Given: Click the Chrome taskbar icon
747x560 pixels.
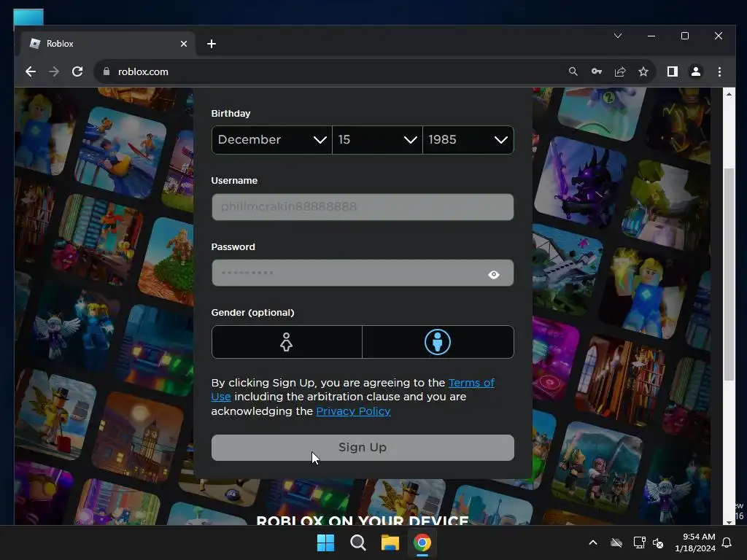Looking at the screenshot, I should [x=422, y=542].
